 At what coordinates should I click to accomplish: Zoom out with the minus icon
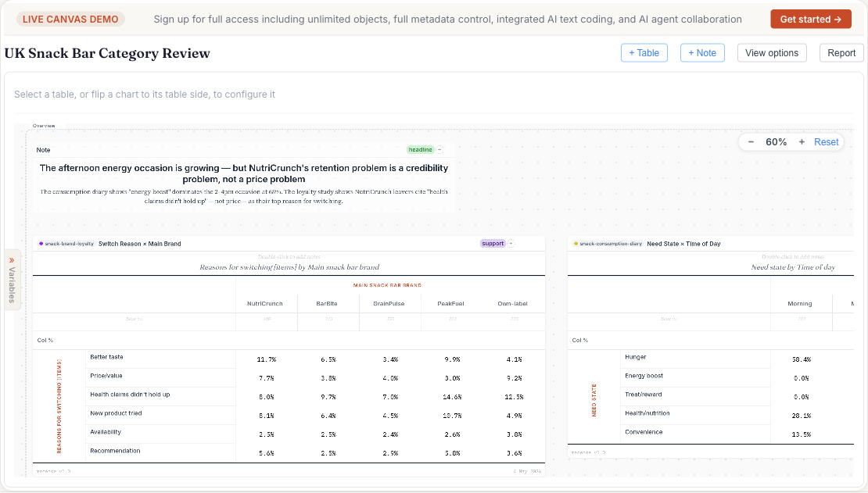[751, 142]
